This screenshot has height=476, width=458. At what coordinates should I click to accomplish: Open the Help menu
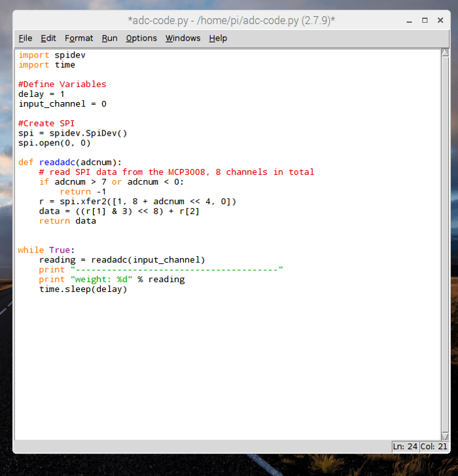tap(218, 38)
